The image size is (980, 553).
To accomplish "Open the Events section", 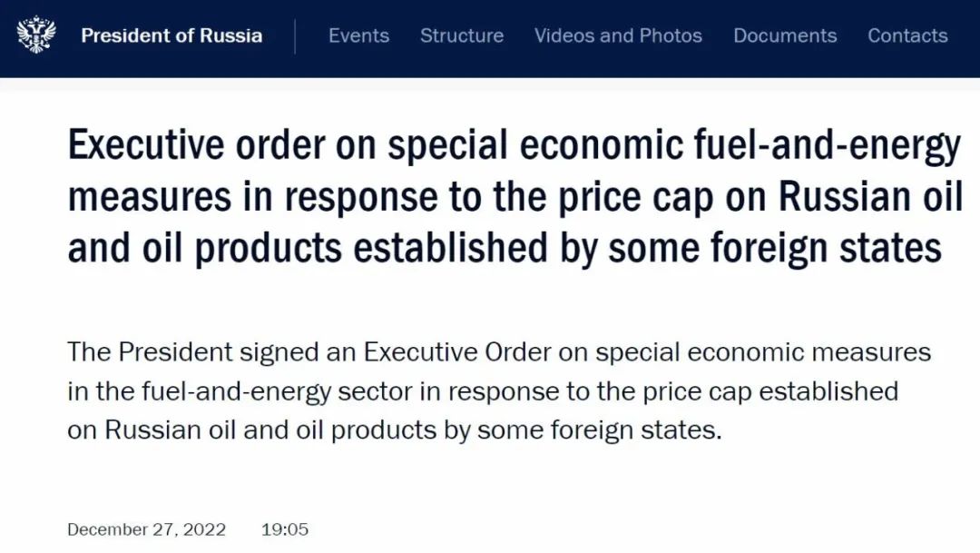I will (358, 35).
